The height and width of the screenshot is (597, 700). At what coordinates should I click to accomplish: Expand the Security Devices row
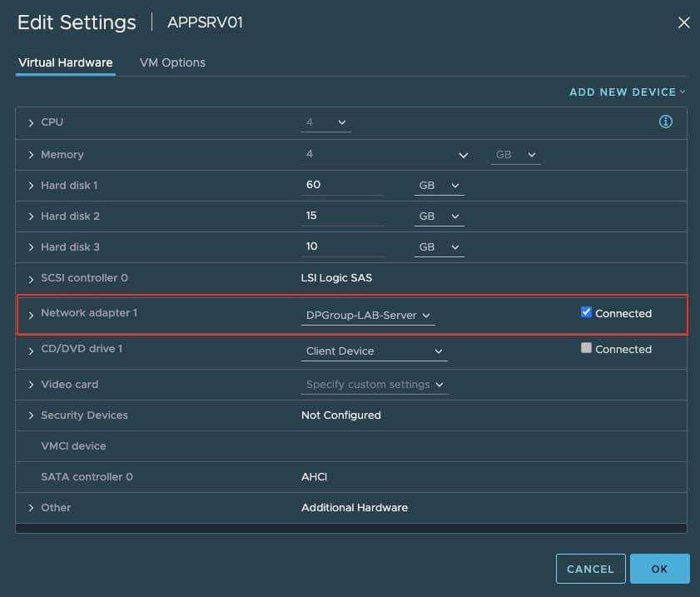[x=31, y=415]
